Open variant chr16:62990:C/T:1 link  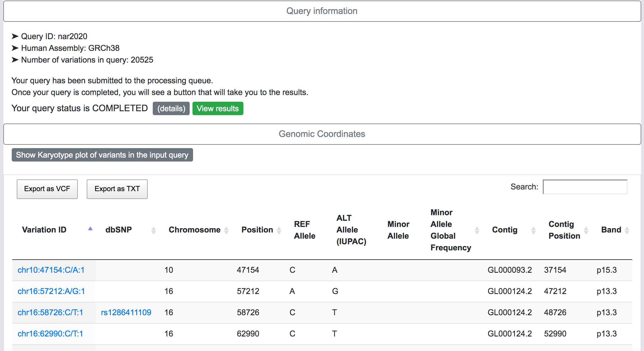tap(50, 334)
